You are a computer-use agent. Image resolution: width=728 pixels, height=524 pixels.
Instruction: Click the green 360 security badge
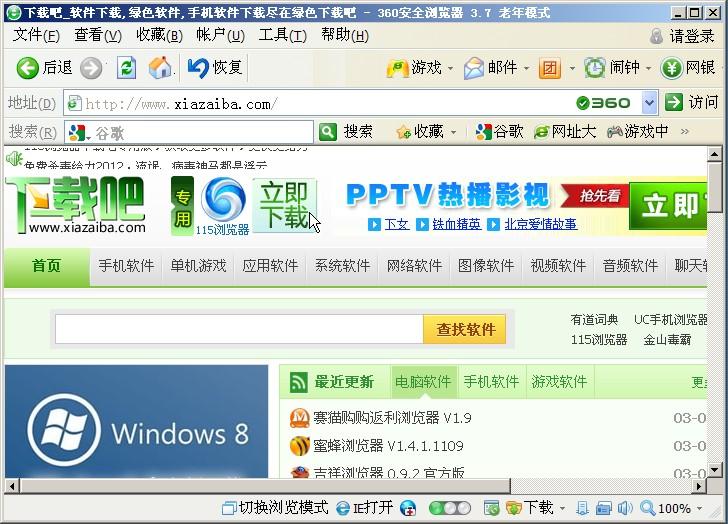(x=603, y=103)
